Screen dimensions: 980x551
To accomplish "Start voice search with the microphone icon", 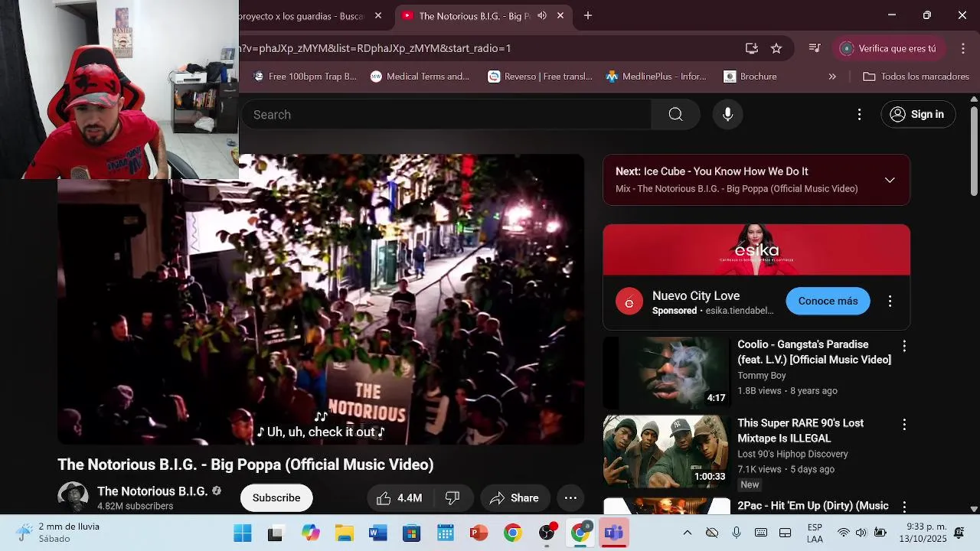I will pyautogui.click(x=727, y=114).
